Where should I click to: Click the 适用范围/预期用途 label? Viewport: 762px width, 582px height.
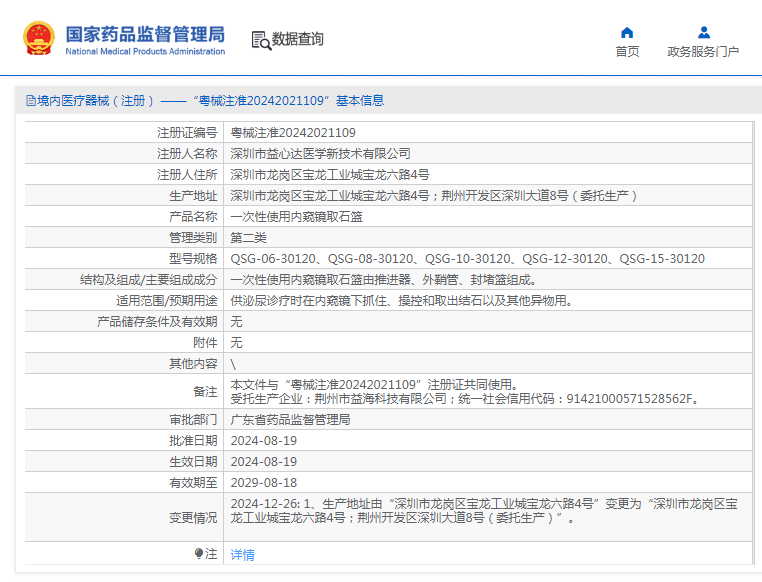(x=167, y=301)
